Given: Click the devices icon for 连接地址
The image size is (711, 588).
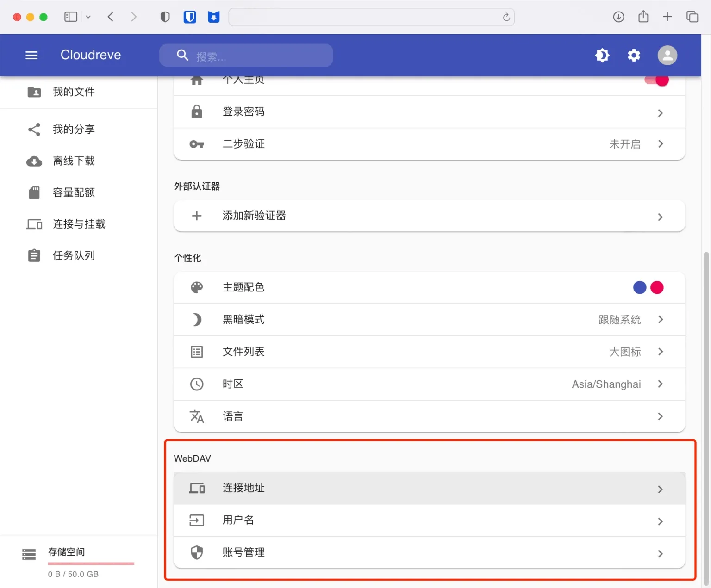Looking at the screenshot, I should [x=197, y=488].
